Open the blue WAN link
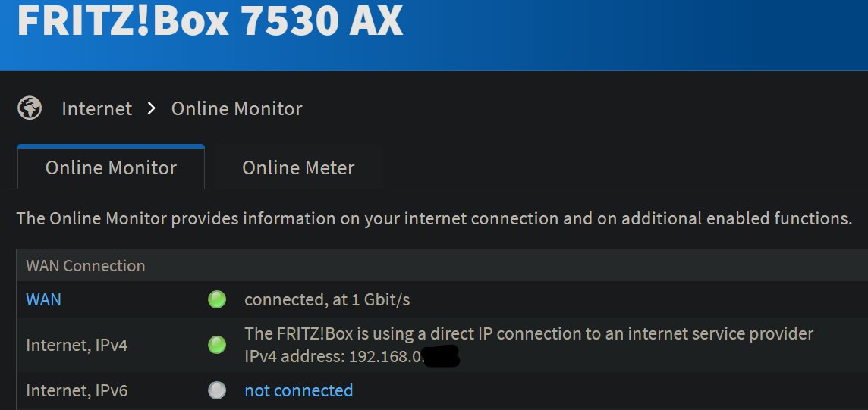This screenshot has width=868, height=410. coord(44,299)
